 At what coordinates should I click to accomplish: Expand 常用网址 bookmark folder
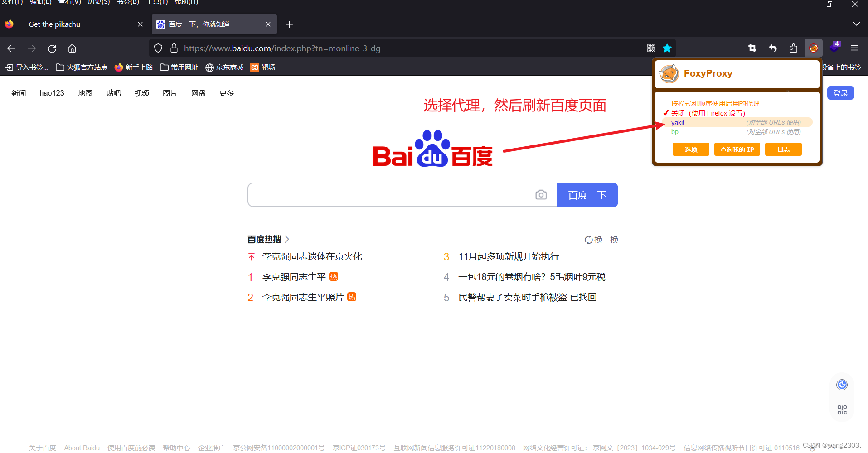click(x=179, y=67)
